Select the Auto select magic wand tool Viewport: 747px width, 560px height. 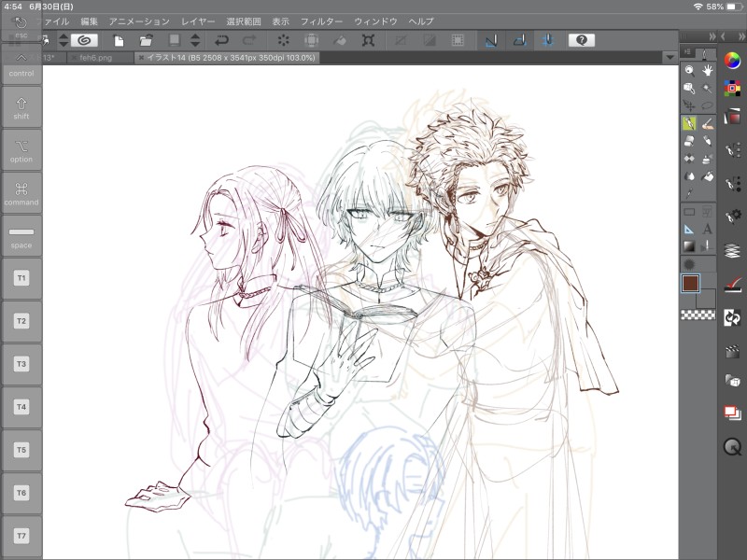[x=708, y=88]
